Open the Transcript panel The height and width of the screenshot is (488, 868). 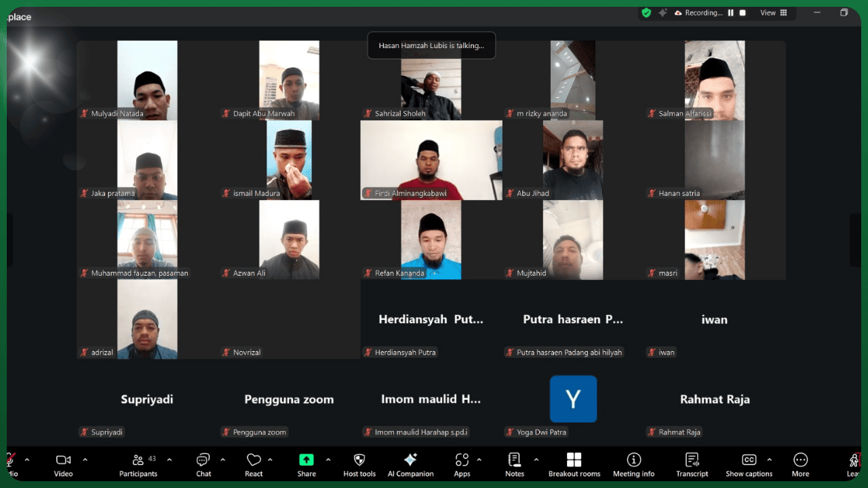[692, 465]
